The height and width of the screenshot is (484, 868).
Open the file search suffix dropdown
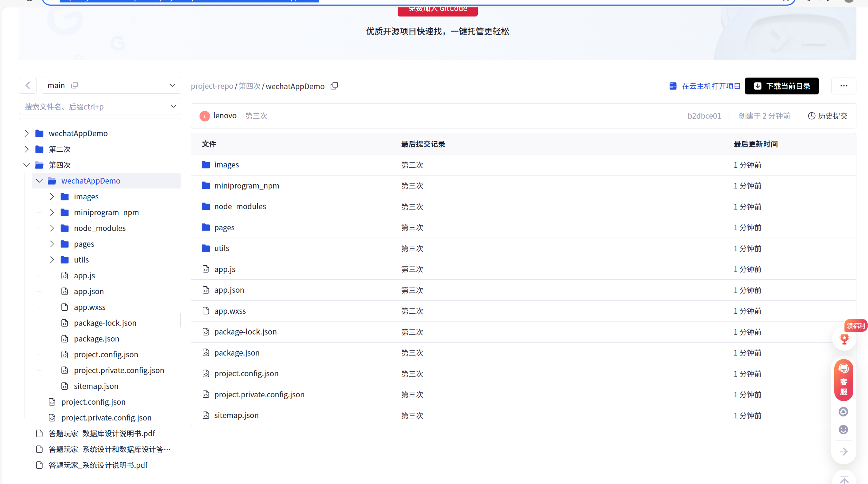pos(173,106)
